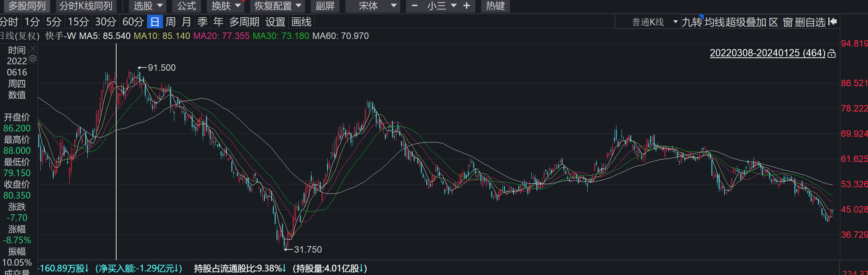This screenshot has width=868, height=275.
Task: Toggle 超级叠加 super overlay
Action: click(746, 22)
